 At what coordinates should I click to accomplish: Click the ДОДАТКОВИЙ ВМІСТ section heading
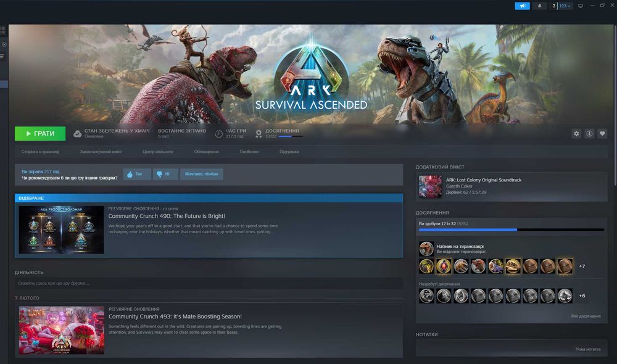[440, 167]
